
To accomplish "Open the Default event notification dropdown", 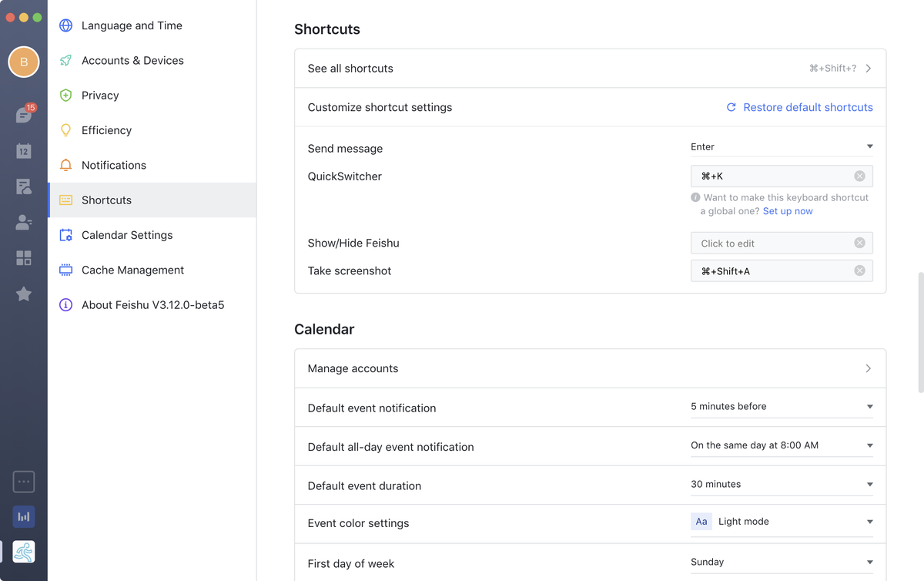I will tap(782, 407).
